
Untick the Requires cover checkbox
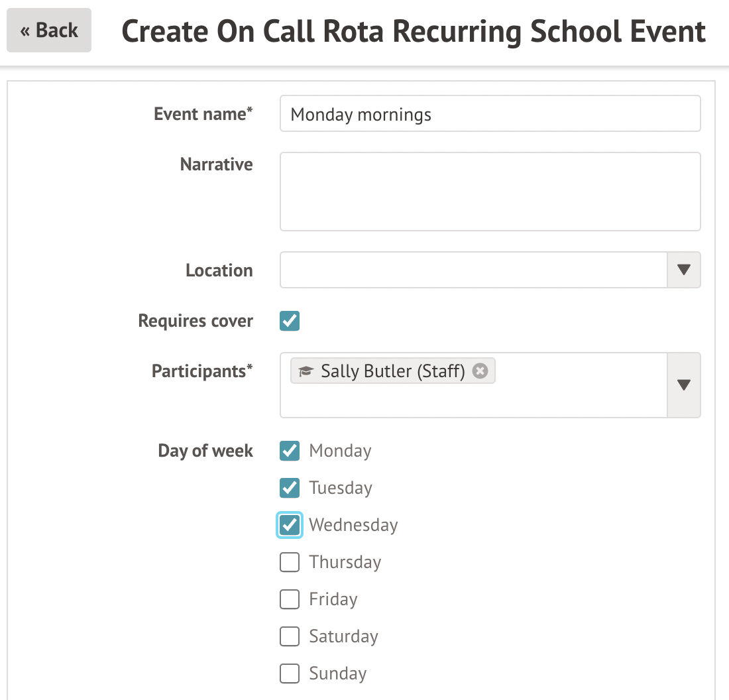(x=290, y=321)
